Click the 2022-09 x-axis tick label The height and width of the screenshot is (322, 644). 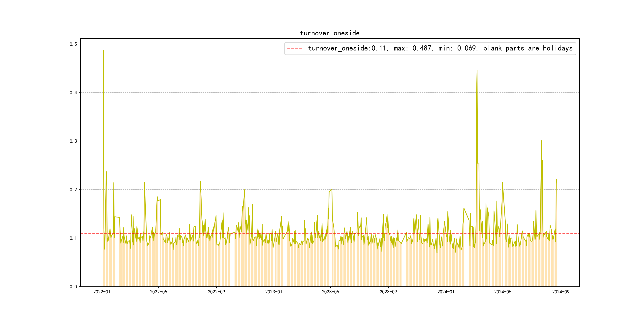point(216,292)
